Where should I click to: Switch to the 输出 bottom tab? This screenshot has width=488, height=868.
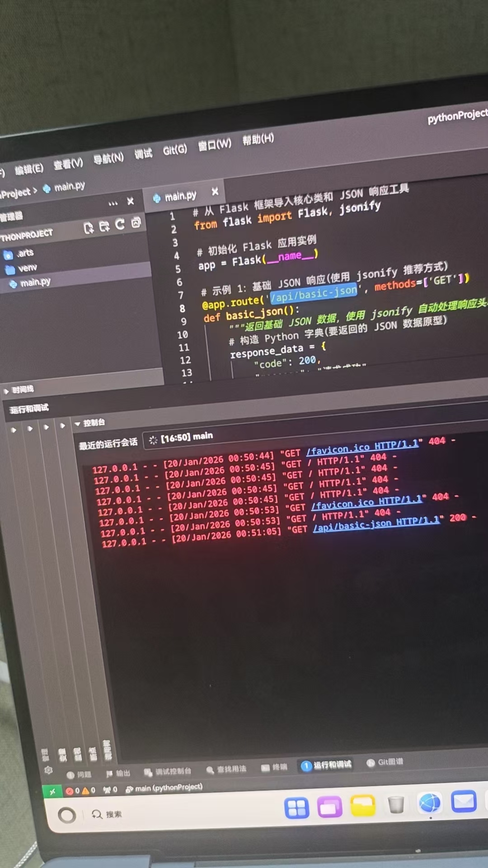(x=118, y=773)
